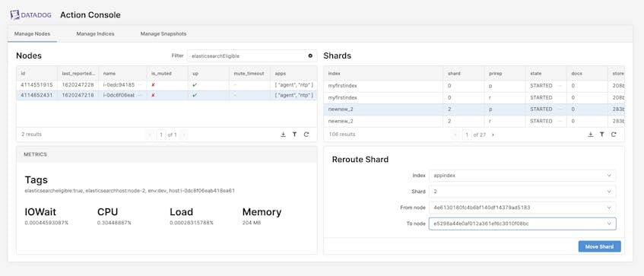Download the Shards table data
This screenshot has height=276, width=644.
coord(590,135)
